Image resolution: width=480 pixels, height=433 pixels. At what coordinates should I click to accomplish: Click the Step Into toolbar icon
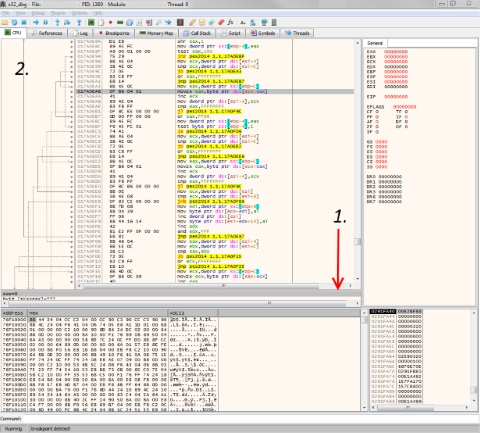coord(57,23)
